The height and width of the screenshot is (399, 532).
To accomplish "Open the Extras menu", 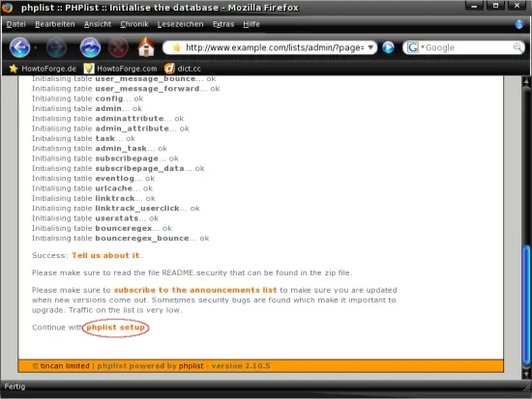I will 223,24.
